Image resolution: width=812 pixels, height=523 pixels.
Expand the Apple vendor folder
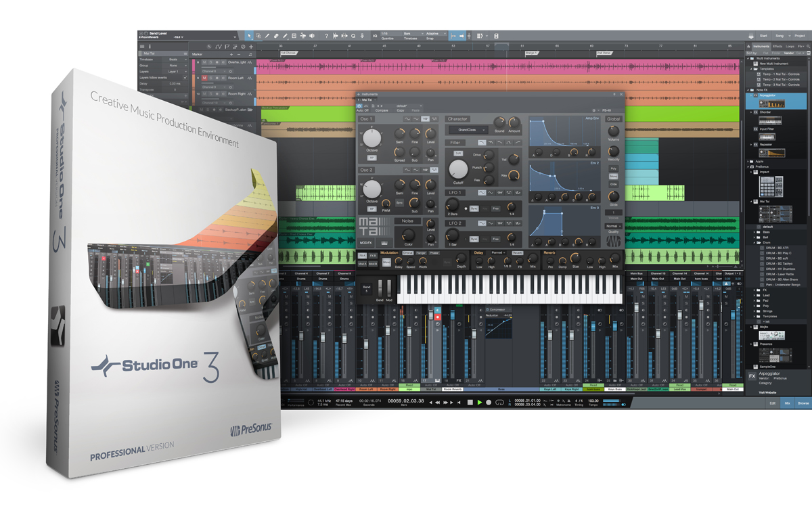point(748,162)
